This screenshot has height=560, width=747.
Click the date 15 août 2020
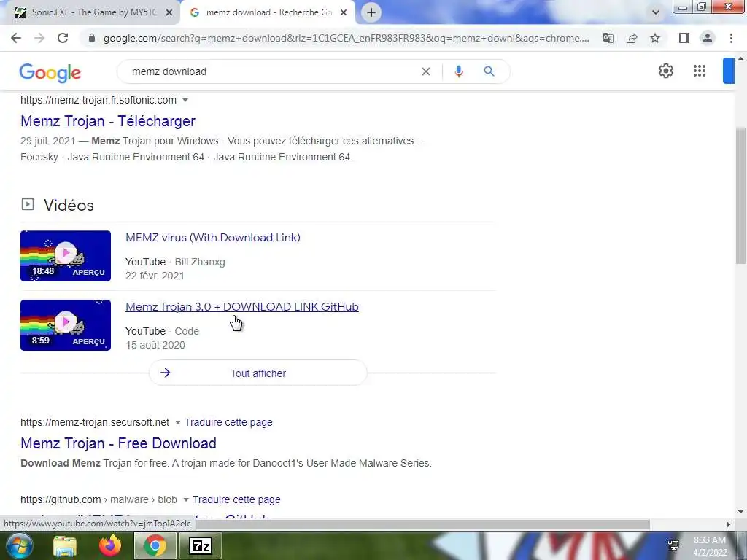click(155, 345)
